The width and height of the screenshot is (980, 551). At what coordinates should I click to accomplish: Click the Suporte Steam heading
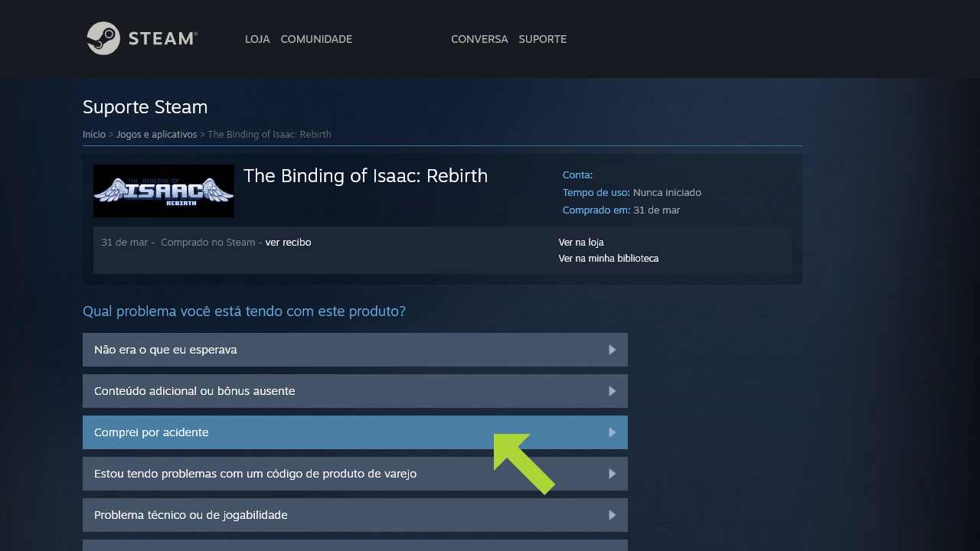point(145,107)
